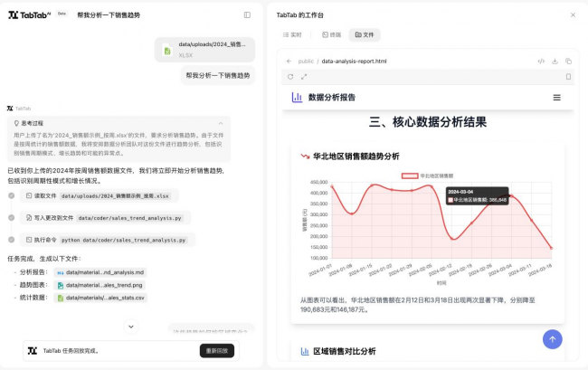This screenshot has width=588, height=370.
Task: Open the report hamburger menu
Action: [x=556, y=98]
